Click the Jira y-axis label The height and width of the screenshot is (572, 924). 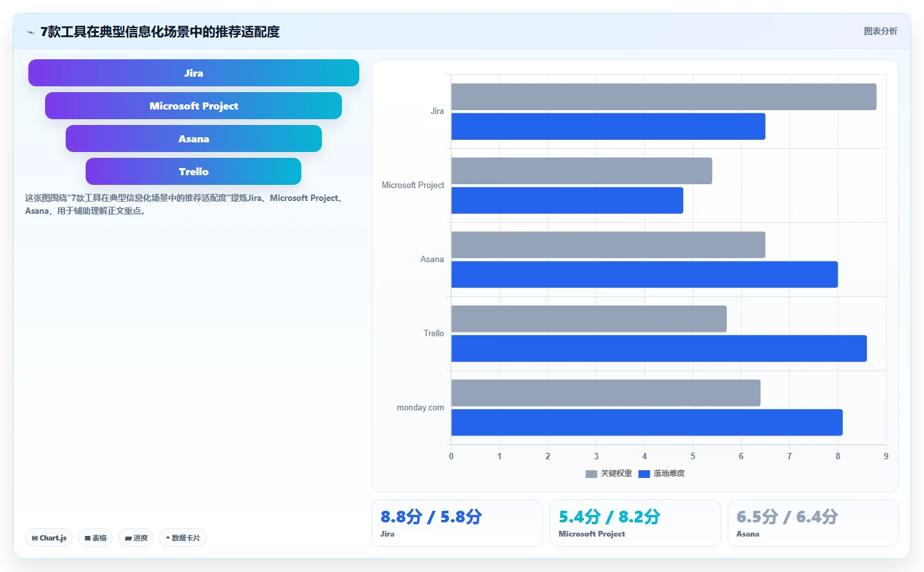pyautogui.click(x=437, y=111)
